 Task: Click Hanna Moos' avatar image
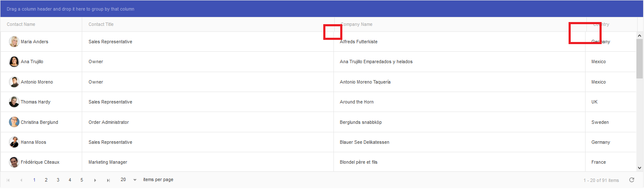(x=14, y=142)
